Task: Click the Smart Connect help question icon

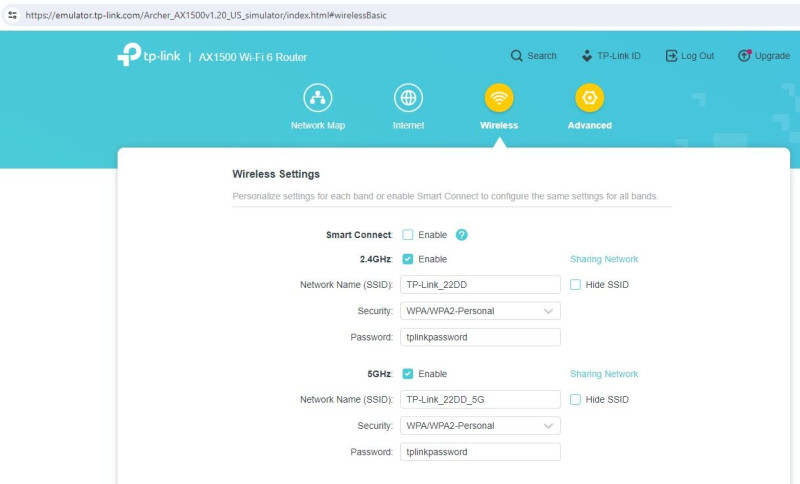Action: click(462, 235)
